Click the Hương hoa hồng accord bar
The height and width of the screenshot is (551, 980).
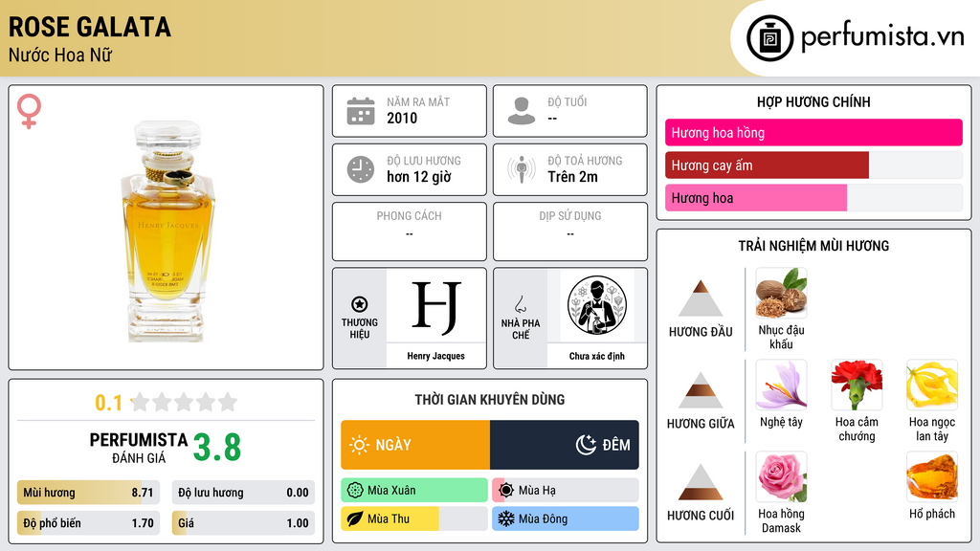pos(813,132)
